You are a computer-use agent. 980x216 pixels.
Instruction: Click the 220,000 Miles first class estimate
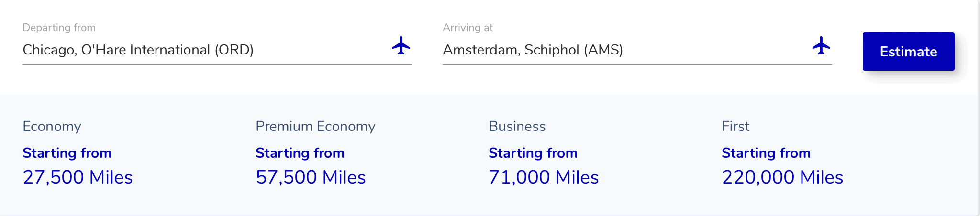point(782,177)
